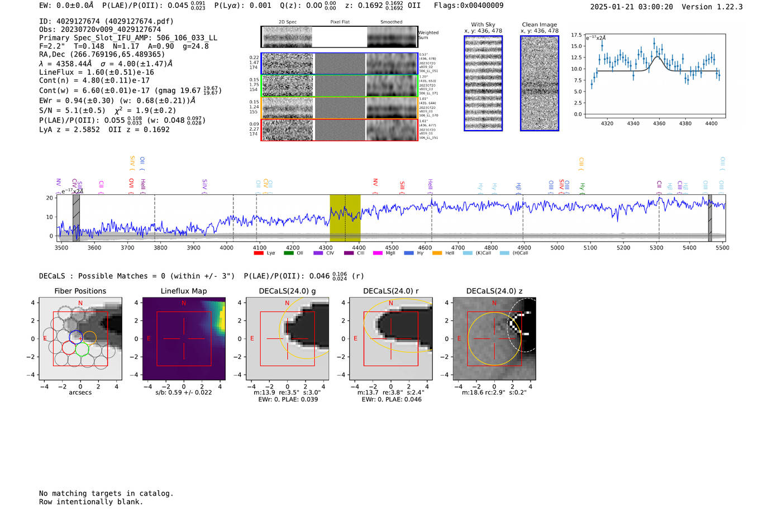Click the Smoothed column header
The width and height of the screenshot is (782, 532).
392,22
